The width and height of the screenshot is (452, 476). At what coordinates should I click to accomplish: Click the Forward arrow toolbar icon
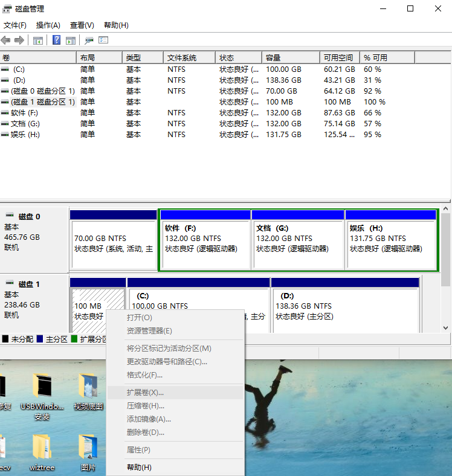[x=19, y=40]
